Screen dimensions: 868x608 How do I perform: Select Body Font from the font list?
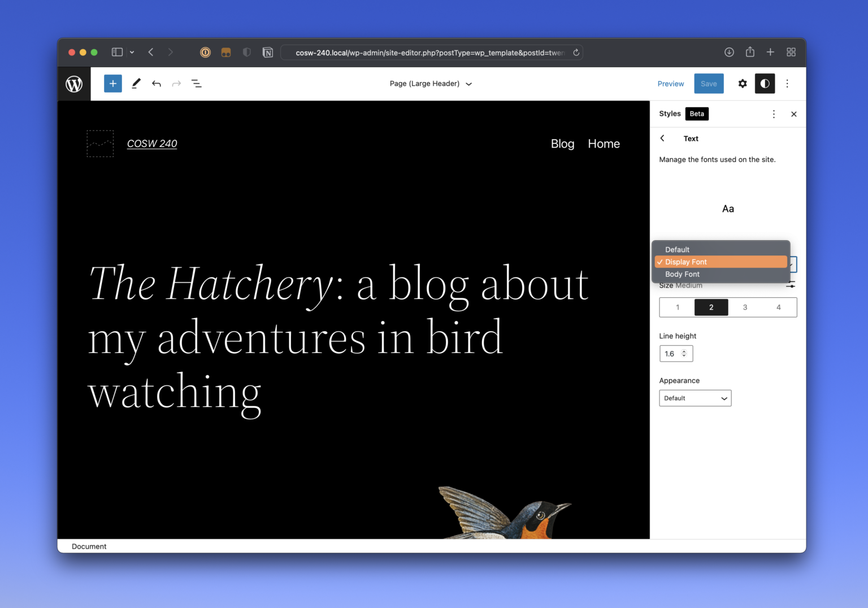682,274
